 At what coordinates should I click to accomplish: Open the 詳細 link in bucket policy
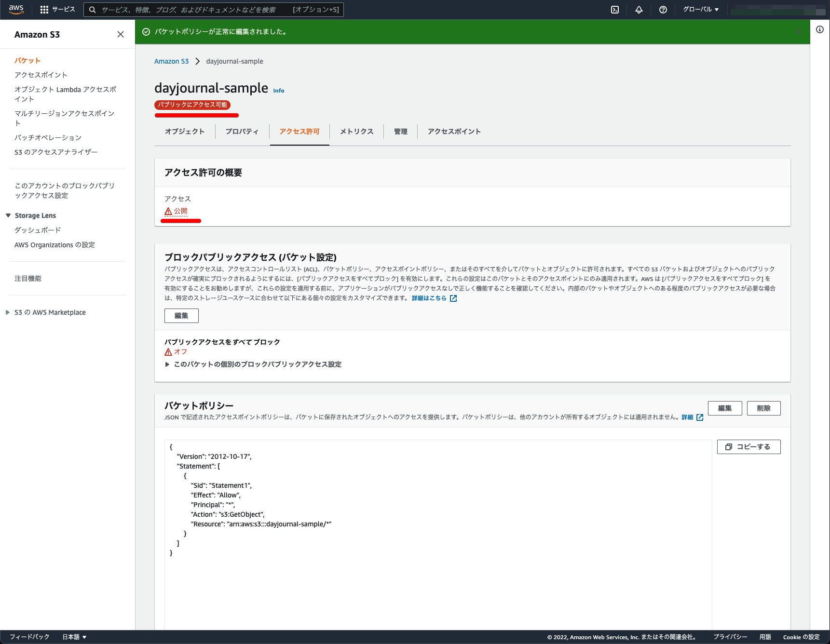687,417
